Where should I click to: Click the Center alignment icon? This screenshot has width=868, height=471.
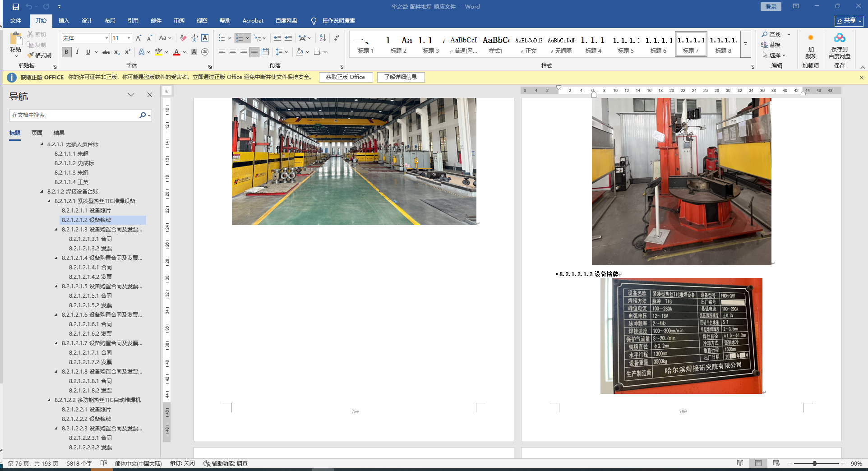[233, 52]
